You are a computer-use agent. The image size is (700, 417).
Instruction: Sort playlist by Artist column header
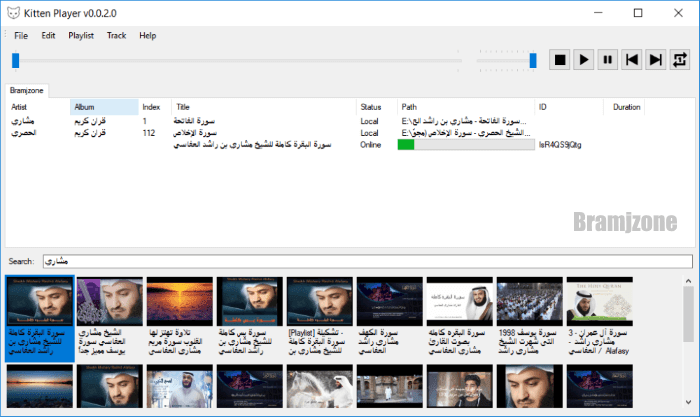pyautogui.click(x=38, y=107)
